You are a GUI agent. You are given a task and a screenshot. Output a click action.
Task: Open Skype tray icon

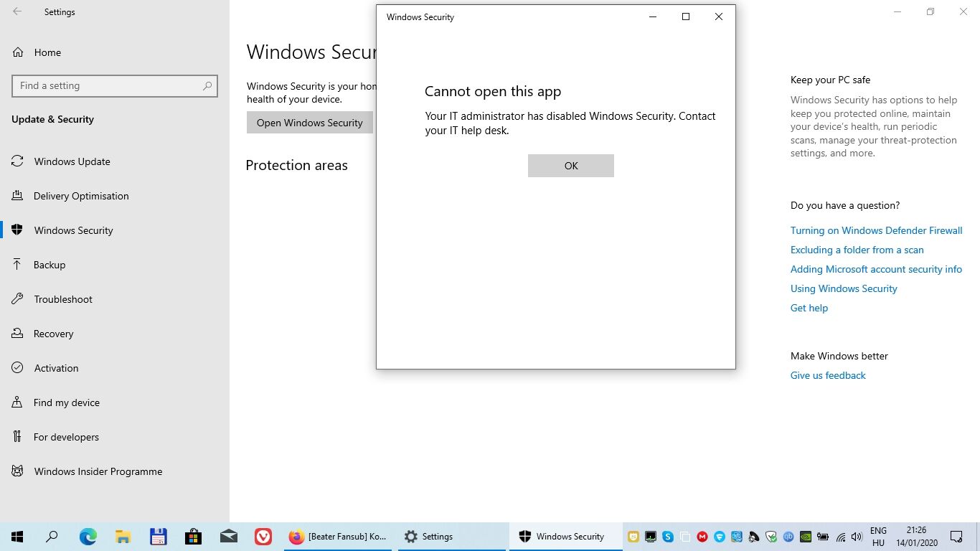668,537
